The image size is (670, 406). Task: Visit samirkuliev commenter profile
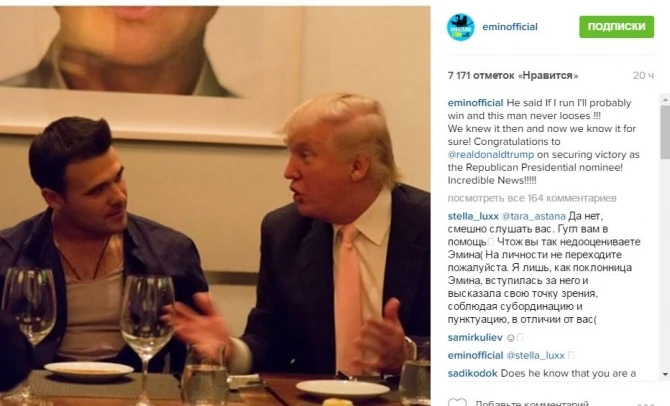click(x=475, y=338)
